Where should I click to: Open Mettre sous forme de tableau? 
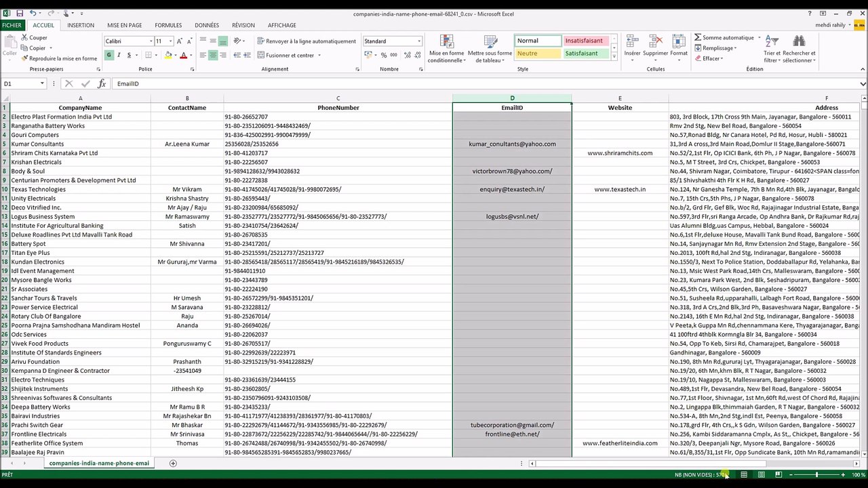(490, 47)
